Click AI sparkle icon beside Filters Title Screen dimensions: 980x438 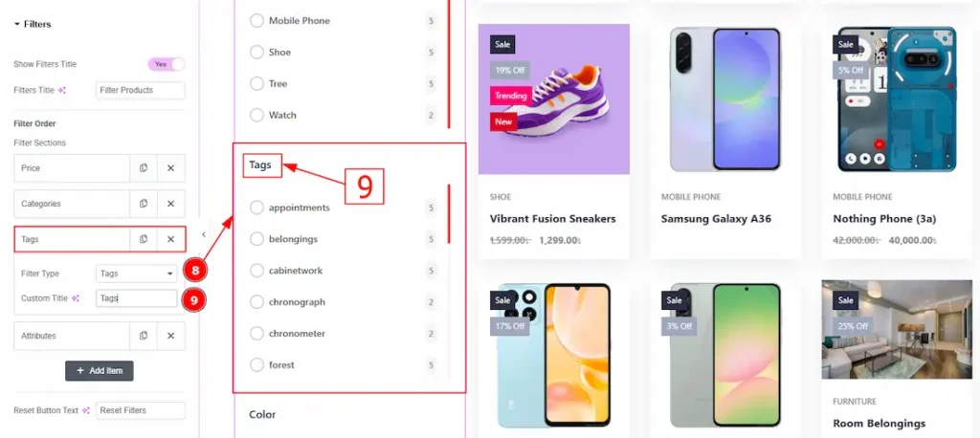click(62, 90)
